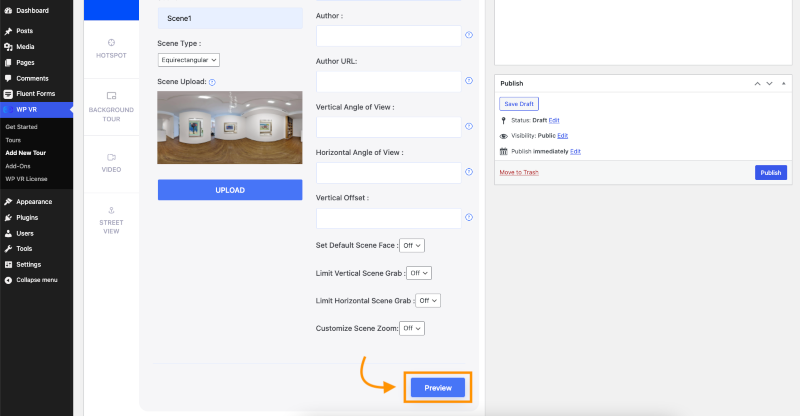The image size is (800, 416).
Task: Click the Preview button
Action: 438,388
